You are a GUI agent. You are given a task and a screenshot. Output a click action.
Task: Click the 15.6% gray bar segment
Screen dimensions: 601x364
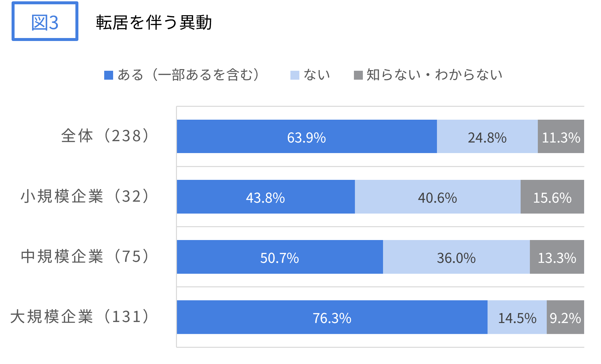point(552,197)
